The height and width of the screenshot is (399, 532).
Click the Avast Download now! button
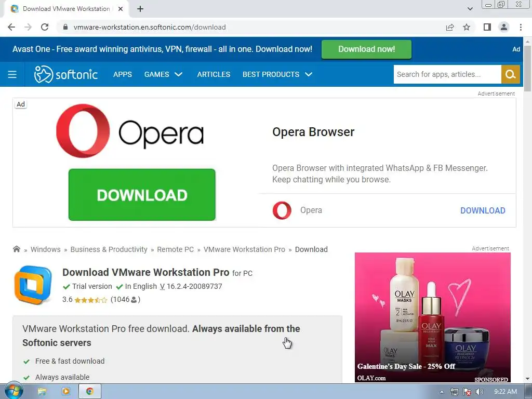(366, 49)
